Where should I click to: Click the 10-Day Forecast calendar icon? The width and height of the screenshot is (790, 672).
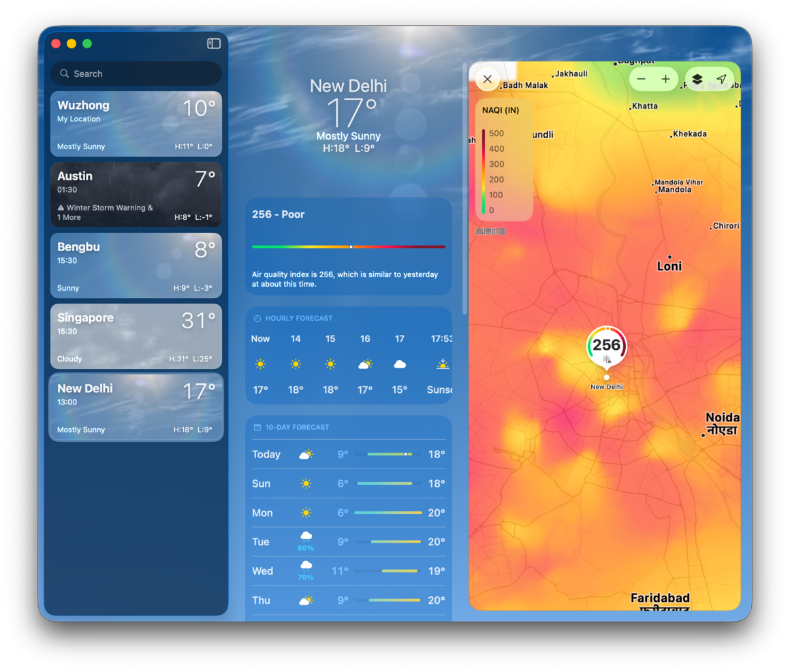click(x=257, y=428)
